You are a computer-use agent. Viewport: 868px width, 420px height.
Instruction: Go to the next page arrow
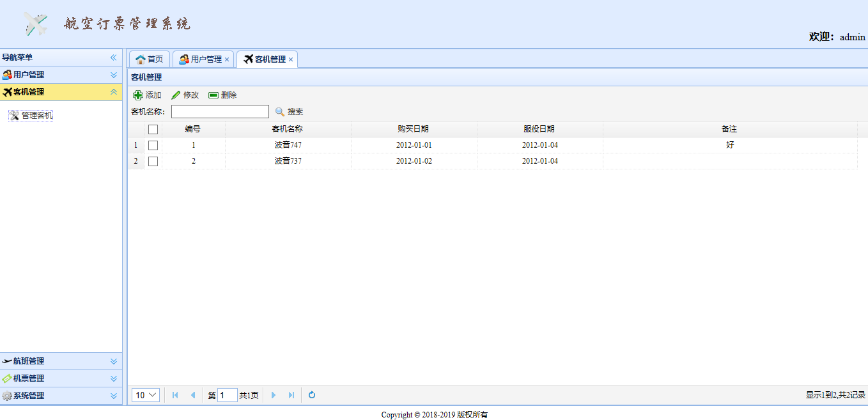click(274, 395)
